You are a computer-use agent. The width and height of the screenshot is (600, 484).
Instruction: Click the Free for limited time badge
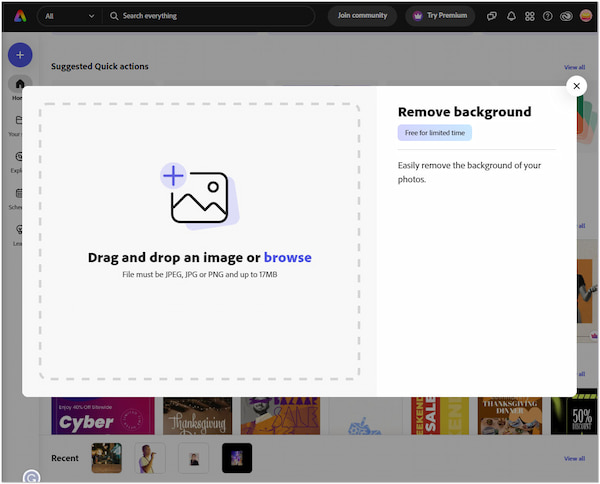coord(435,133)
